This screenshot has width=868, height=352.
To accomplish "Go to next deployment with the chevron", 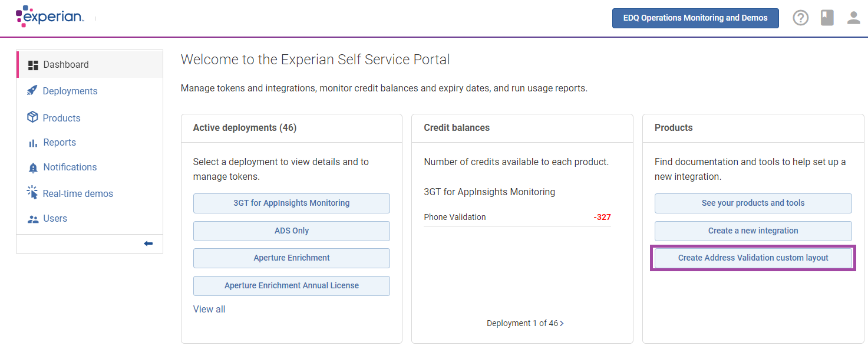I will click(x=562, y=323).
